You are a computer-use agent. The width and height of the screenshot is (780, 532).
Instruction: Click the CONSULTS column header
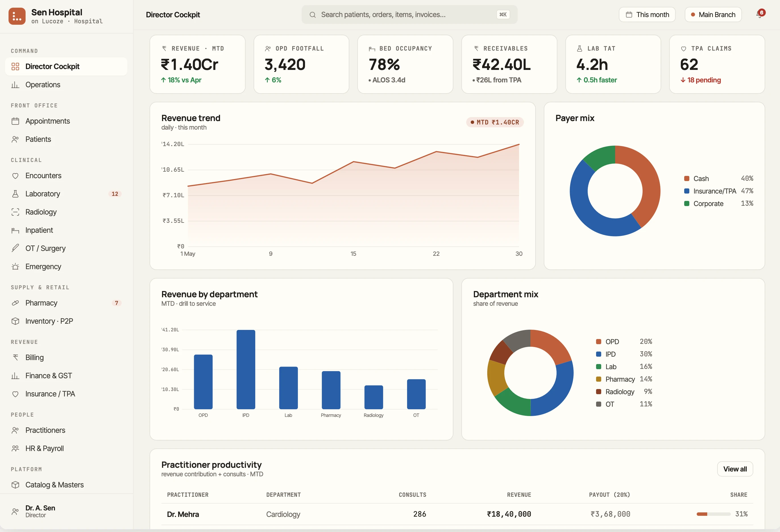click(x=412, y=495)
